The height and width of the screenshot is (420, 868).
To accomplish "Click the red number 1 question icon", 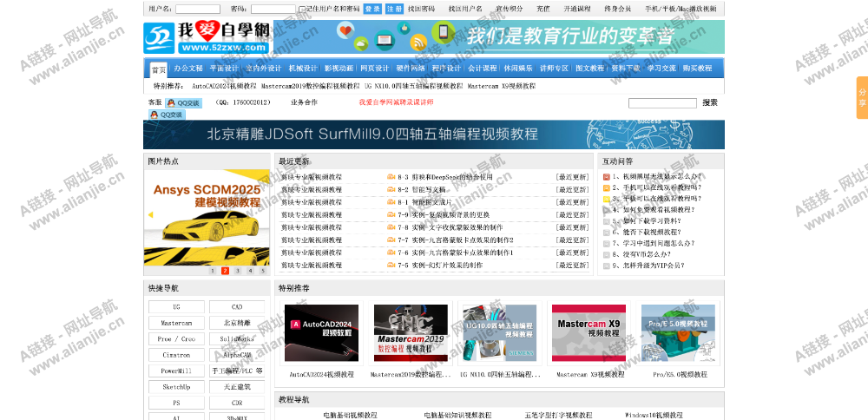I will click(607, 177).
